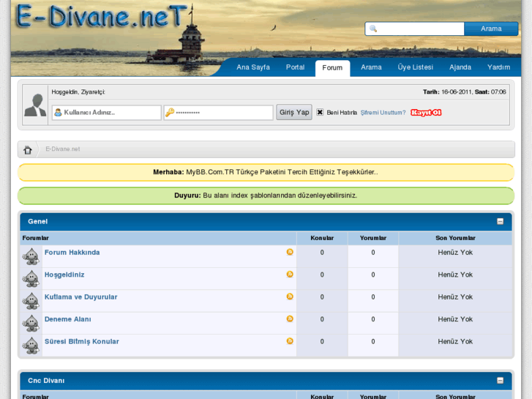
Task: Open the Arama navigation tab
Action: 371,67
